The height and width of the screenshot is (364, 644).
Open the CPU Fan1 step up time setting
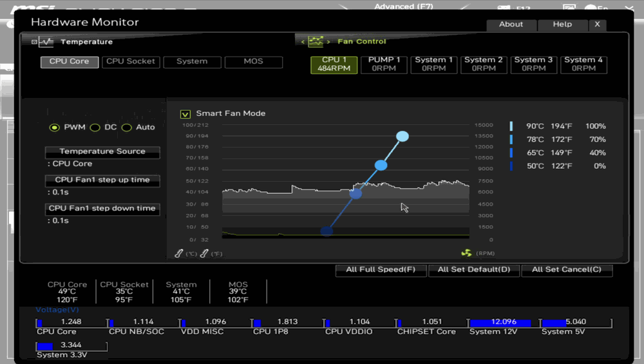pos(102,180)
